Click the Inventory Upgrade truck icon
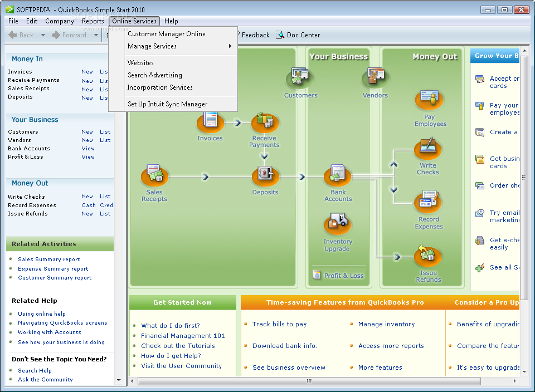This screenshot has width=535, height=392. tap(338, 224)
